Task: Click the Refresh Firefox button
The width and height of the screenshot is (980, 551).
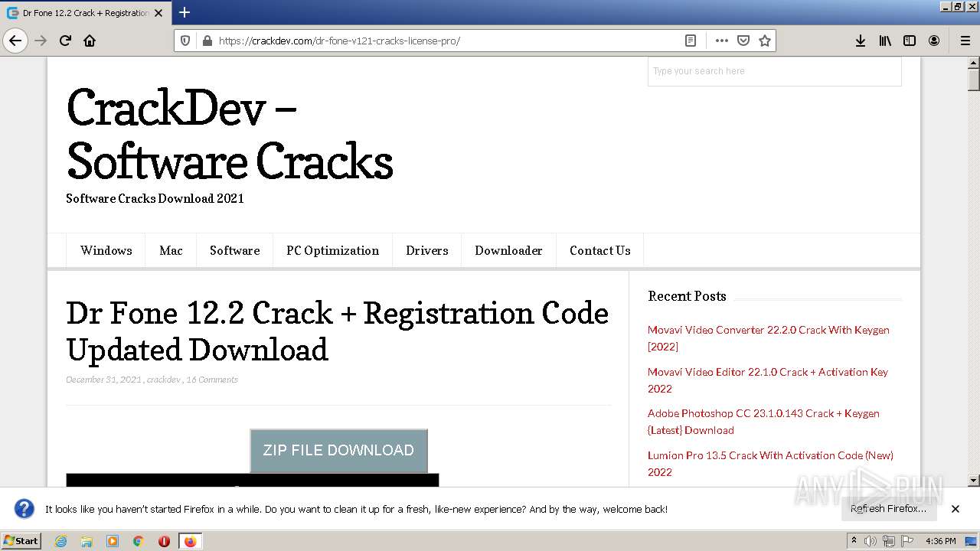Action: 888,509
